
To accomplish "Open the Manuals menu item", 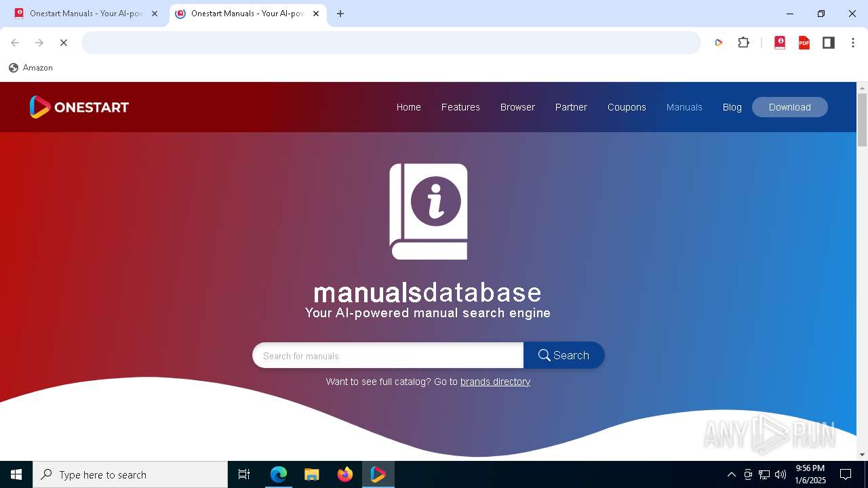I will click(x=684, y=107).
